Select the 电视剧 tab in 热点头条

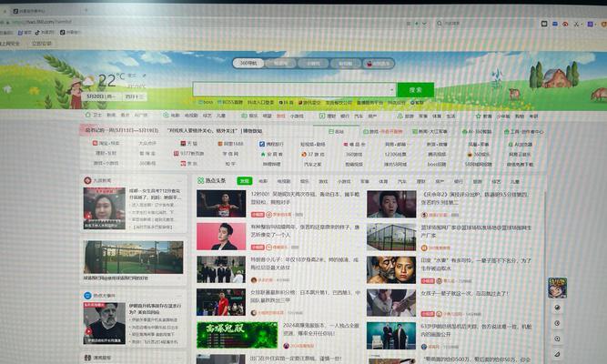pyautogui.click(x=284, y=181)
